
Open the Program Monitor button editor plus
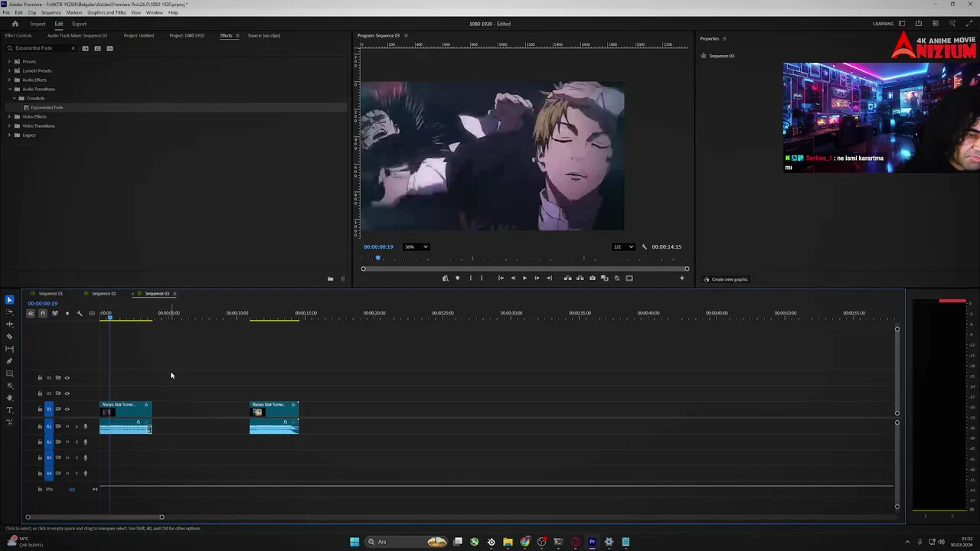click(x=681, y=278)
